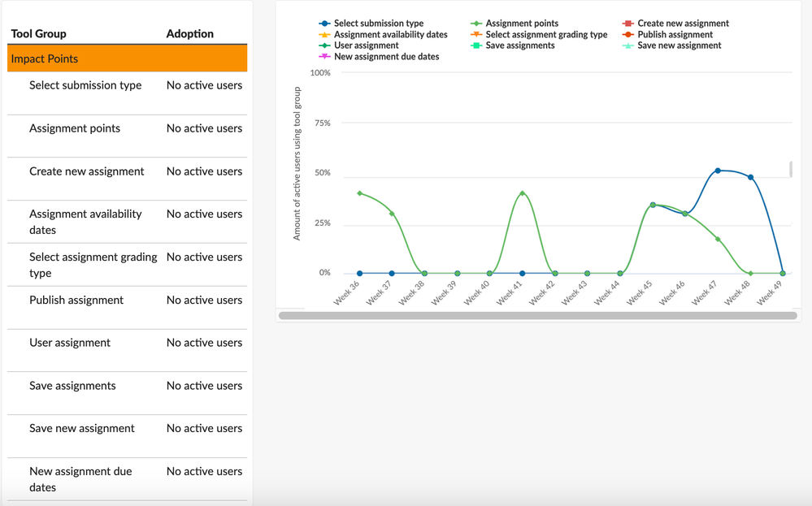Click the Week 41 green peak data point

[522, 193]
